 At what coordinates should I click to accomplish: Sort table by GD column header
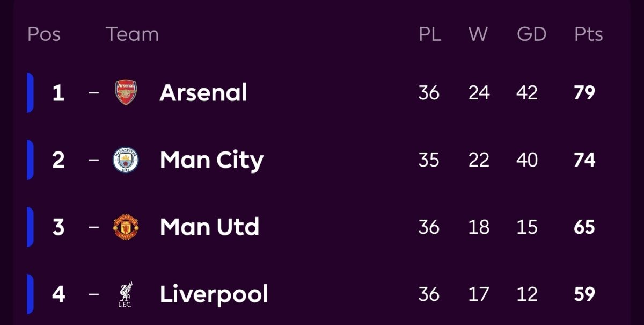pyautogui.click(x=531, y=34)
